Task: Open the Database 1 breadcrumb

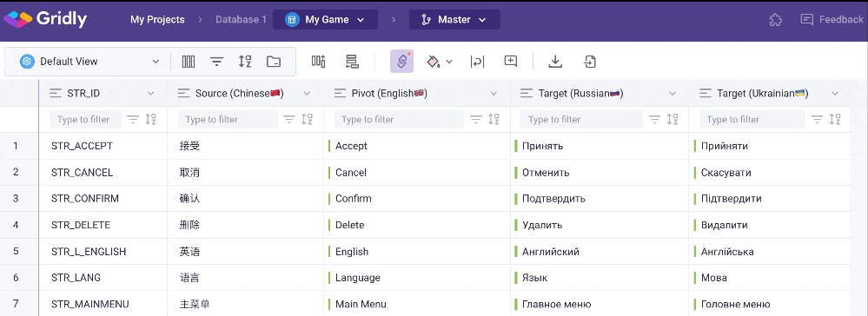Action: click(241, 19)
